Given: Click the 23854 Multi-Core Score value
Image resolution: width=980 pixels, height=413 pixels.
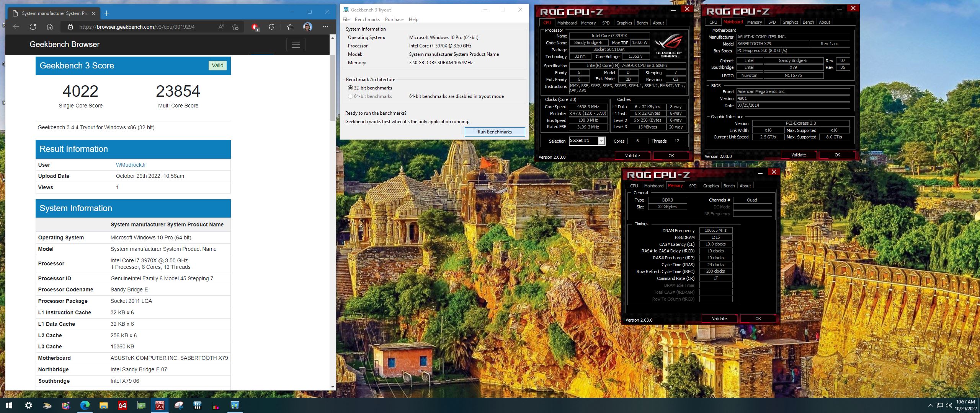Looking at the screenshot, I should tap(178, 91).
